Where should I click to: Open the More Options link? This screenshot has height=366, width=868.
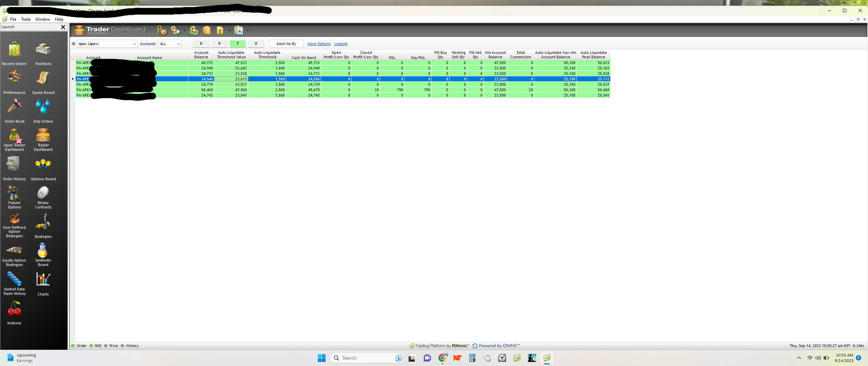tap(319, 44)
